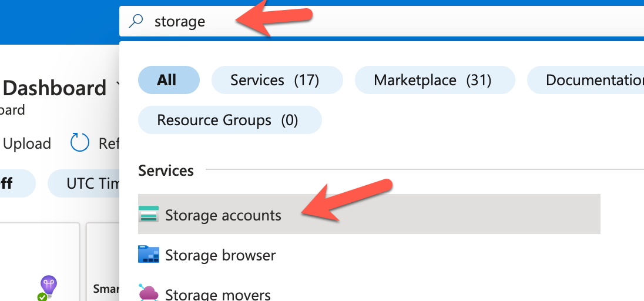The image size is (644, 301).
Task: Click the UTC Time pill
Action: click(84, 183)
